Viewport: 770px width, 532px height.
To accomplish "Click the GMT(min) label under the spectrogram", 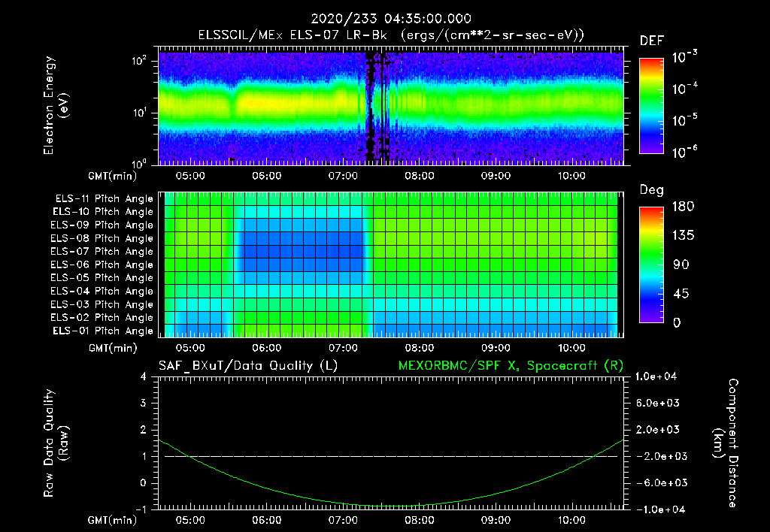I will click(113, 176).
